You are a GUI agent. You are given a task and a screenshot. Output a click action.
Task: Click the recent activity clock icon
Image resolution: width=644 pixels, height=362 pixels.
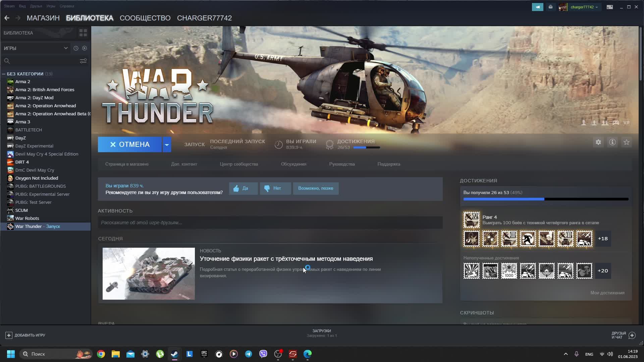coord(76,48)
